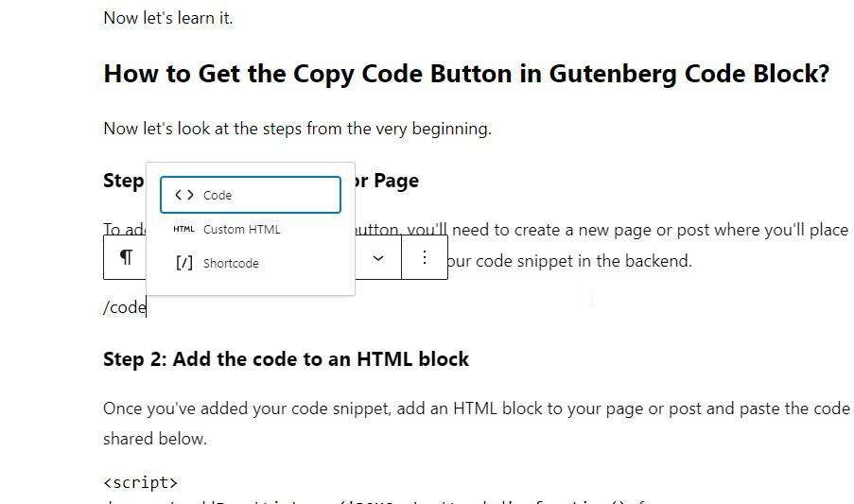This screenshot has width=854, height=504.
Task: Click the Shortcode block bracket icon
Action: tap(184, 263)
